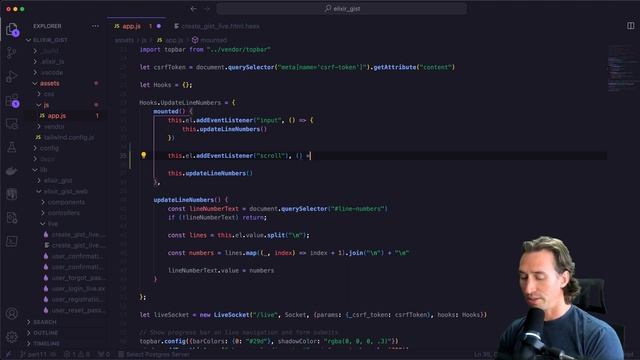640x360 pixels.
Task: Open the terminal-style activity bar icon
Action: tap(12, 242)
